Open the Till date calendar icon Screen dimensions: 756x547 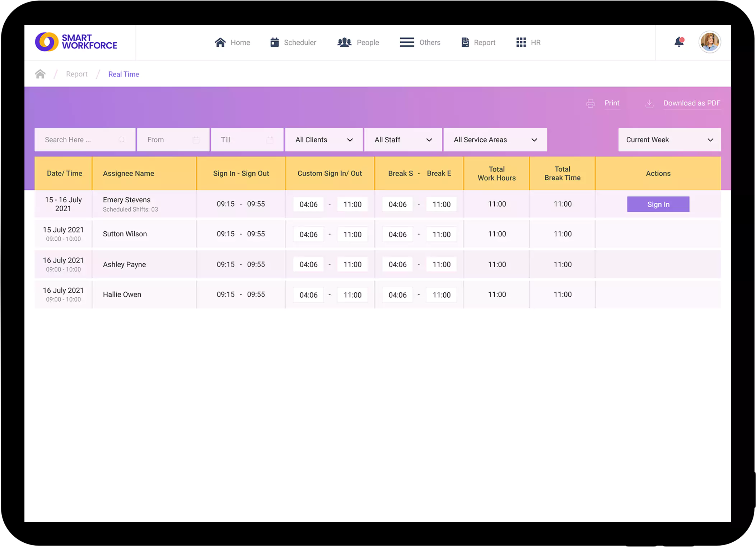point(270,140)
